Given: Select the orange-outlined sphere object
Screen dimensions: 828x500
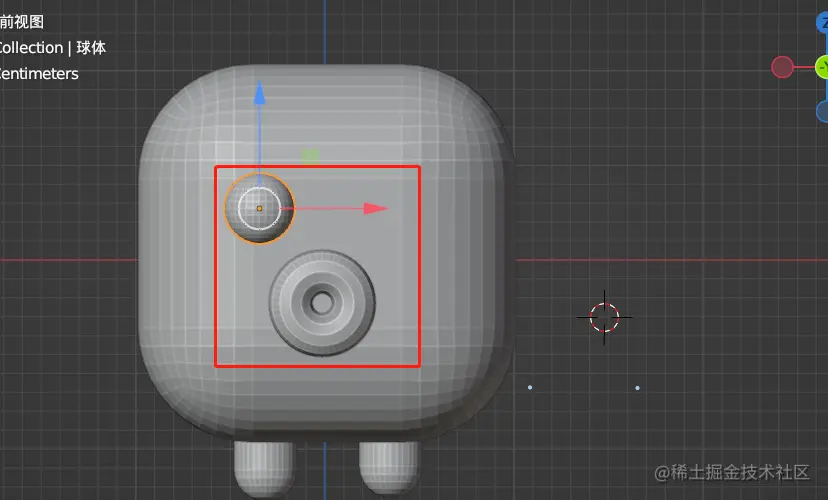Looking at the screenshot, I should (259, 209).
